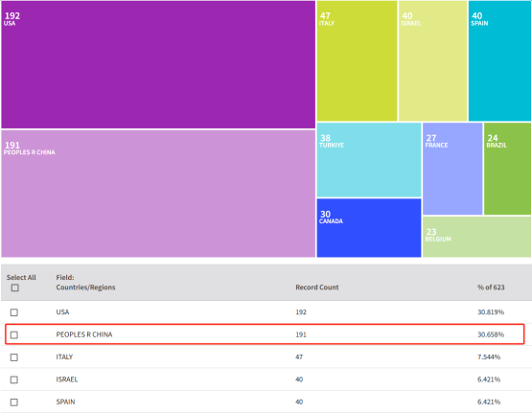Enable the Italy row checkbox

click(x=14, y=357)
